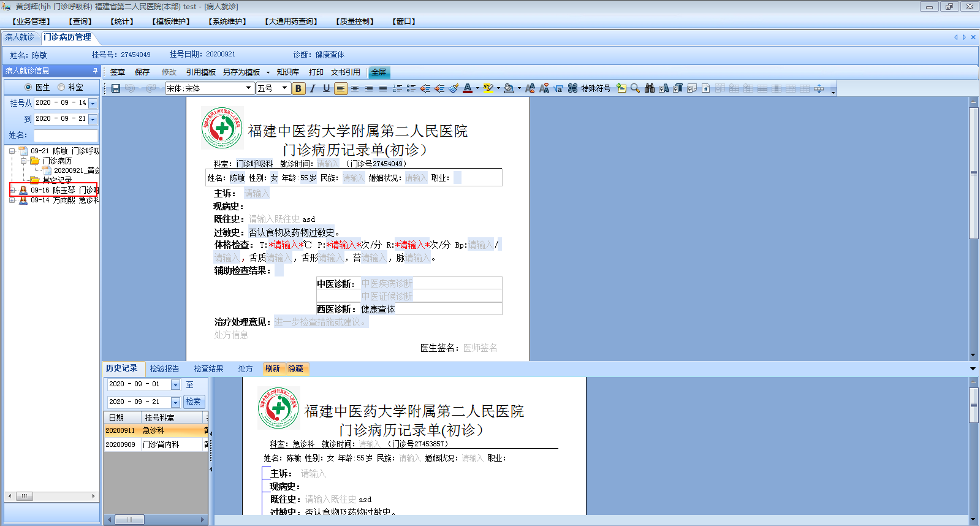980x526 pixels.
Task: Switch to the 检查结果 tab
Action: [x=209, y=368]
